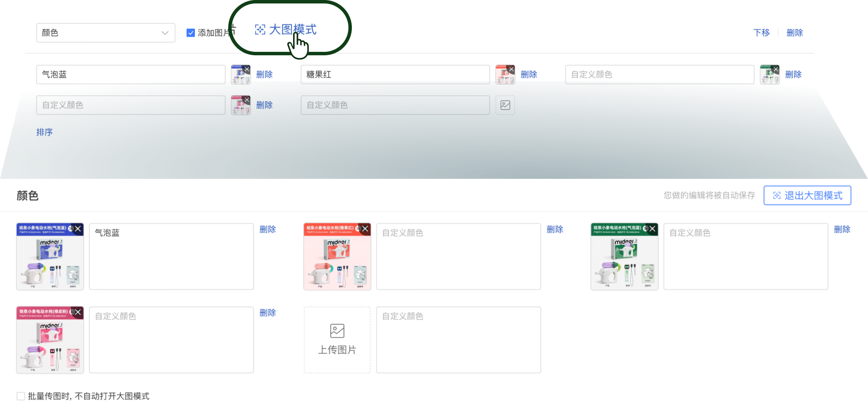Check 批量传图时, 不自动打开大图模式 option
Viewport: 868px width, 419px height.
21,396
